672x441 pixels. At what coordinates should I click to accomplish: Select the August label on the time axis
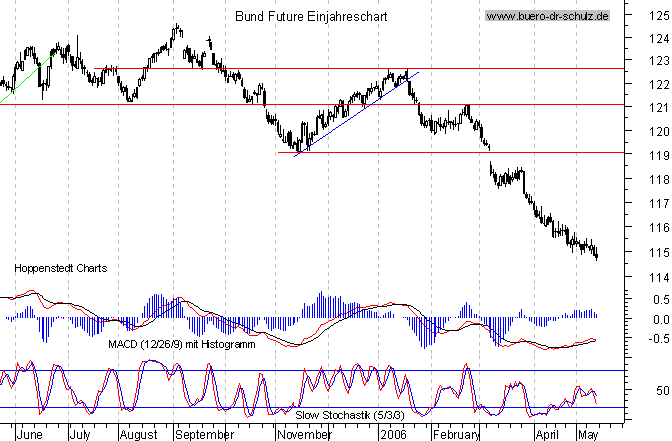pyautogui.click(x=139, y=435)
